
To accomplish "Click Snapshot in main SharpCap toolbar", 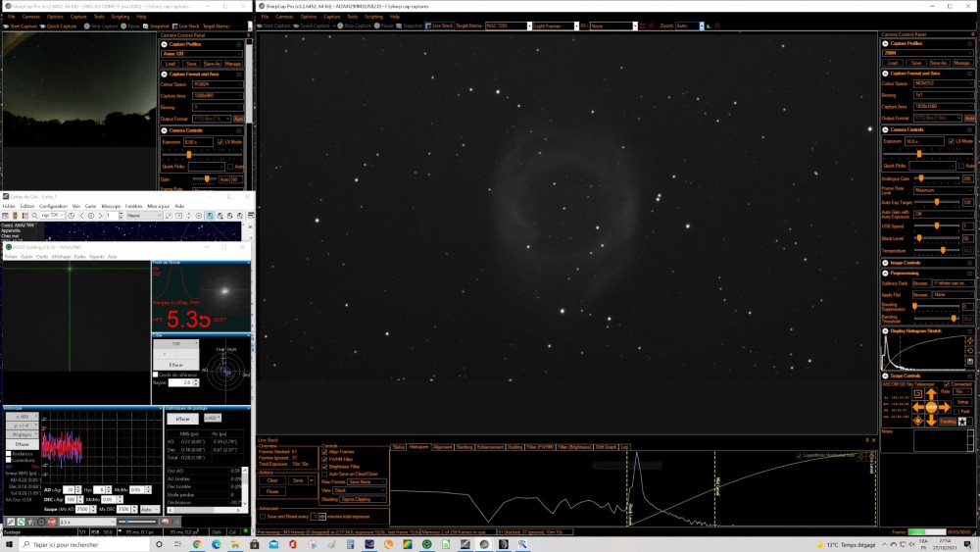I will coord(410,25).
